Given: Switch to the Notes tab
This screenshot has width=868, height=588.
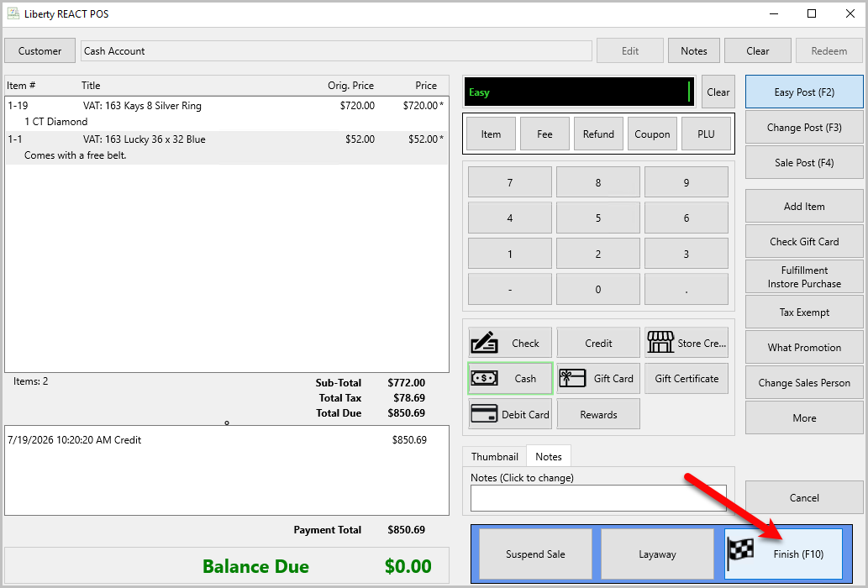Looking at the screenshot, I should point(549,456).
